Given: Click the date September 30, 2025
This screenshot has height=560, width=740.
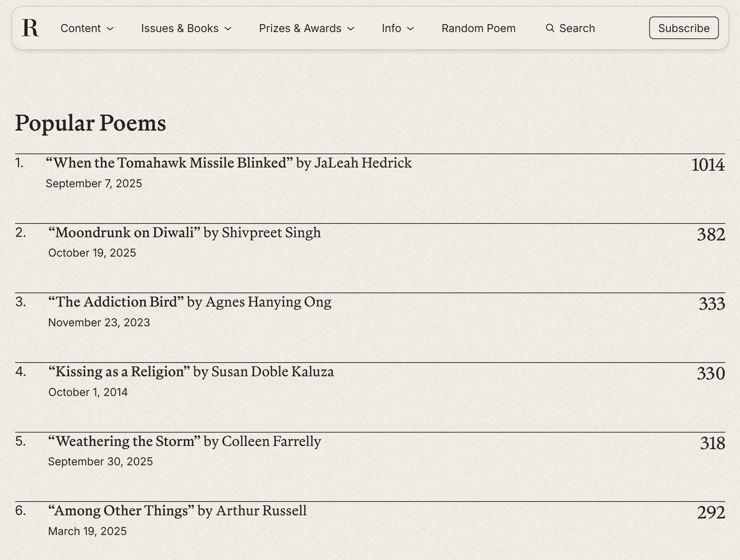Looking at the screenshot, I should click(101, 462).
